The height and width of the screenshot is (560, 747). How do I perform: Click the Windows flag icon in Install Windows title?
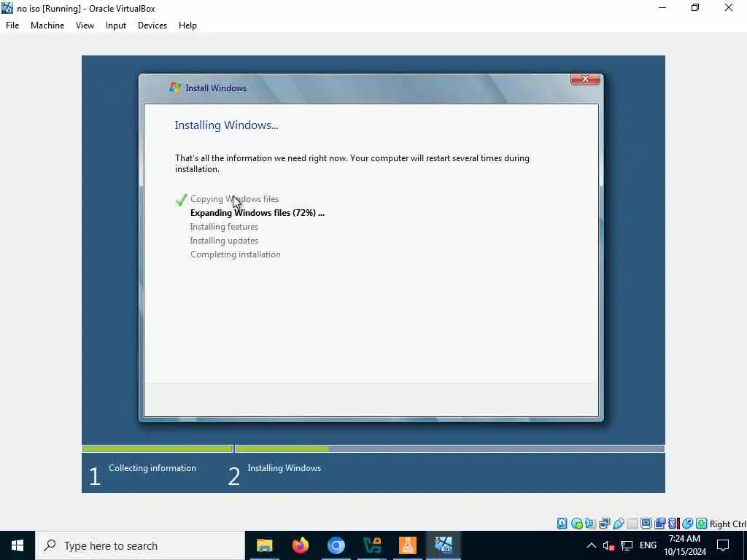tap(175, 87)
